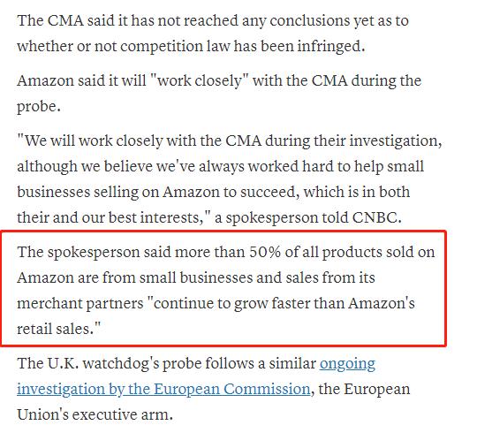Click the line 'although we believe we've always'
The image size is (477, 448).
click(220, 167)
